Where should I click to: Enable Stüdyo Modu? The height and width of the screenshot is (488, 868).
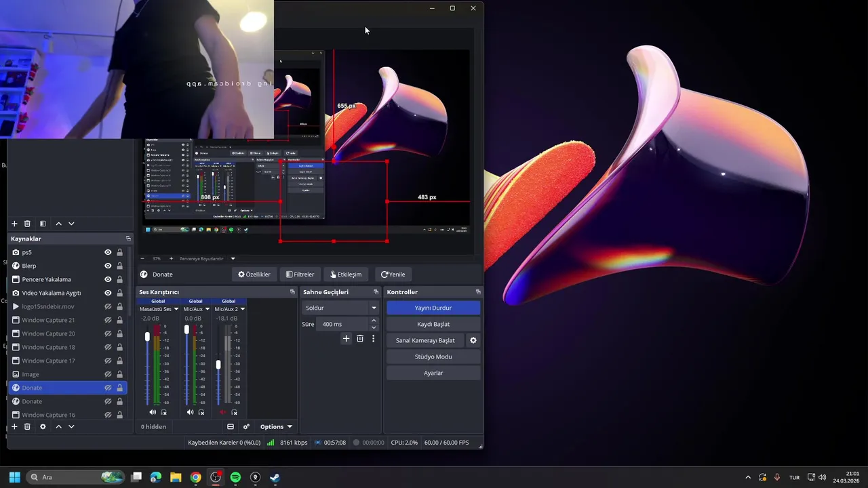[433, 357]
